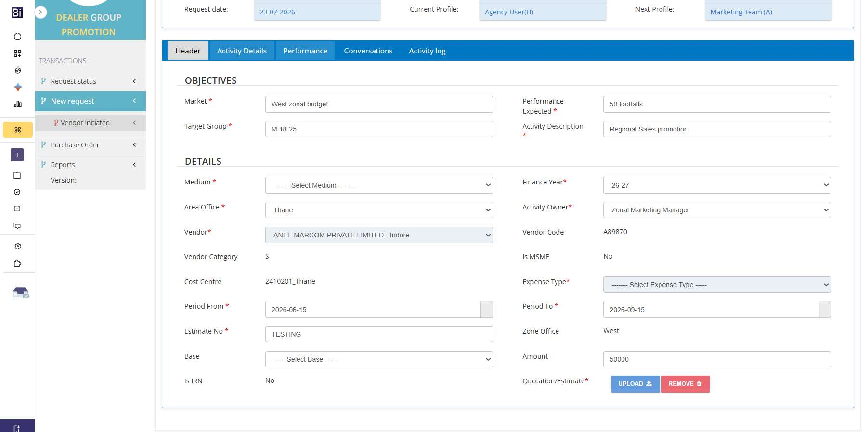The width and height of the screenshot is (868, 432).
Task: Expand the Purchase Order menu
Action: (91, 145)
